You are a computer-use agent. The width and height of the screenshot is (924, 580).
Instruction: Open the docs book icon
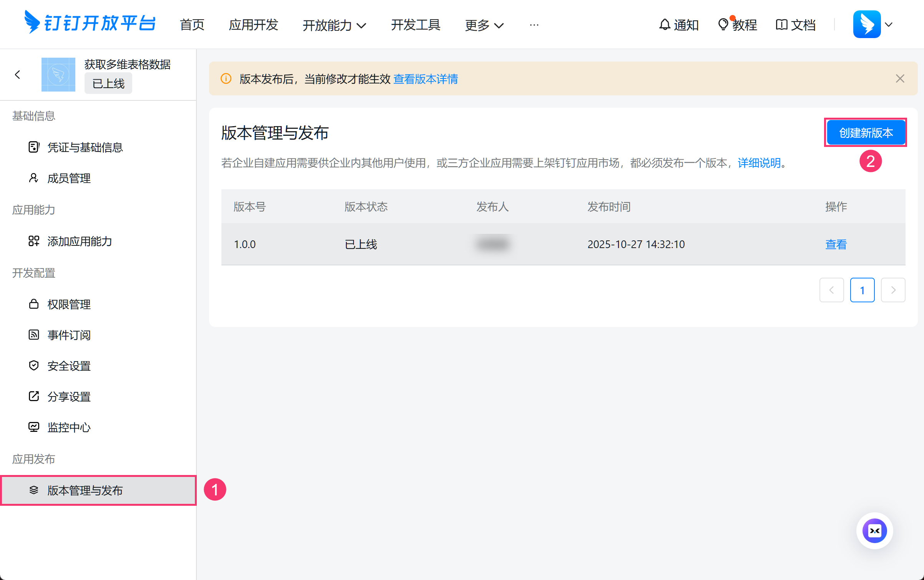pos(781,25)
